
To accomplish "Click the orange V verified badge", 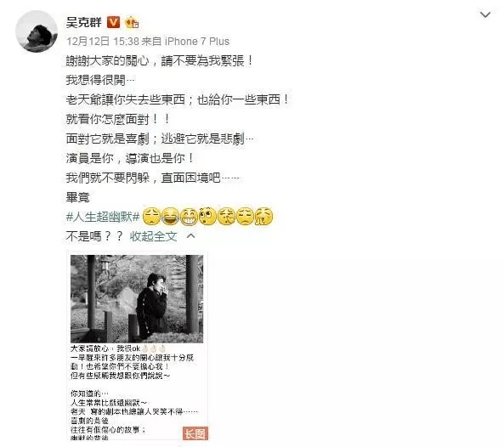I will 113,22.
